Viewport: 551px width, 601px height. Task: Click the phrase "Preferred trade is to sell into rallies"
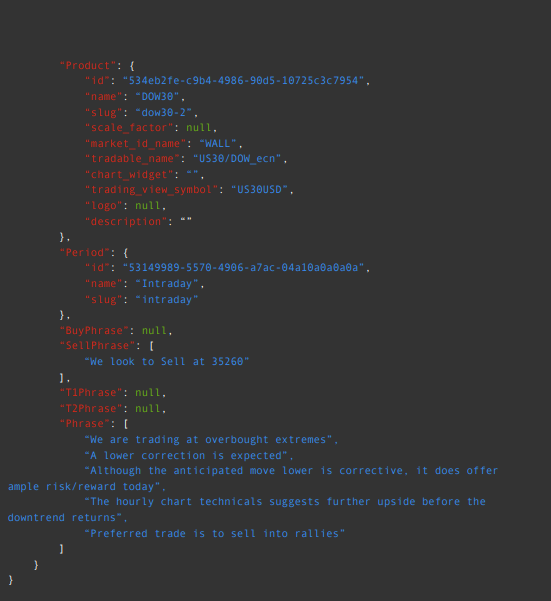point(215,534)
